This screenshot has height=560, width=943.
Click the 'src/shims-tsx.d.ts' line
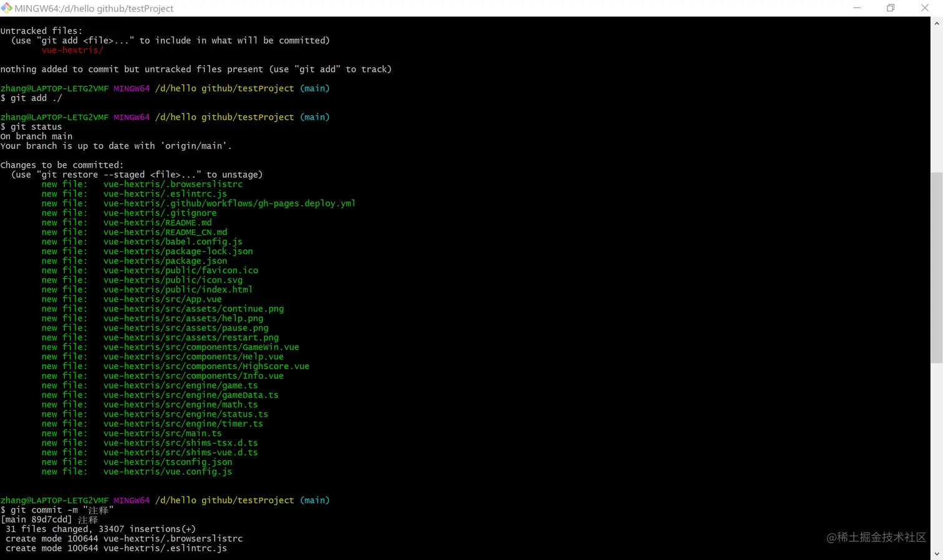[150, 443]
